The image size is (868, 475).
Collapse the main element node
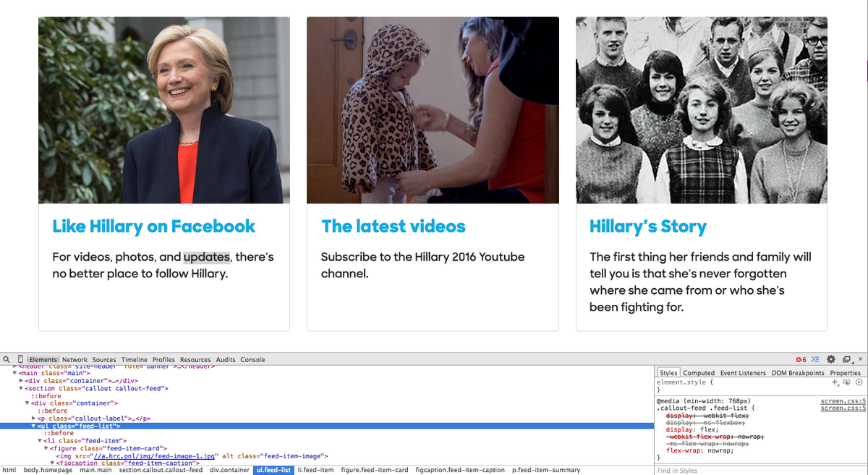click(14, 373)
